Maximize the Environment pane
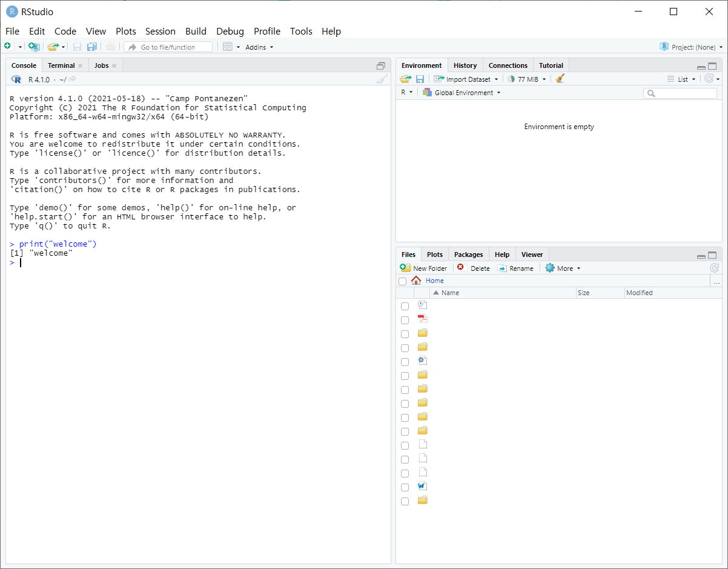 [712, 66]
